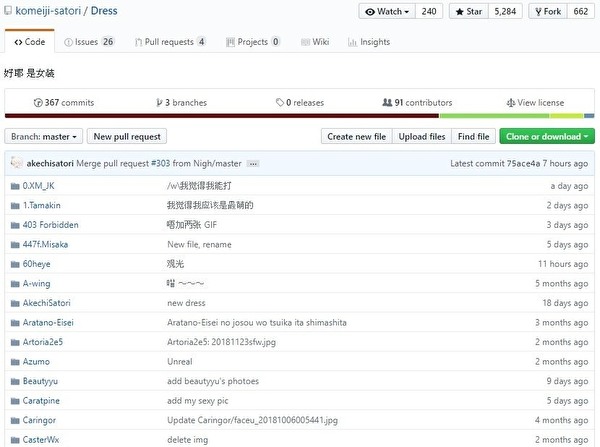600x447 pixels.
Task: Click the language breakdown color bar
Action: [x=299, y=116]
